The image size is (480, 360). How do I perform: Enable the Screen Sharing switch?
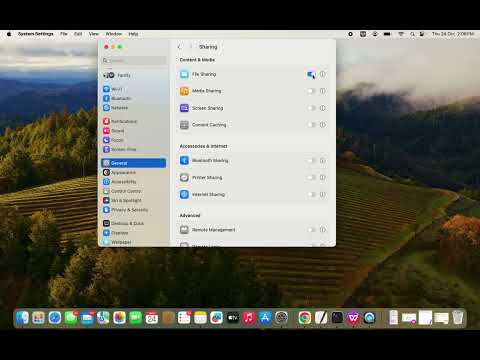pos(311,108)
